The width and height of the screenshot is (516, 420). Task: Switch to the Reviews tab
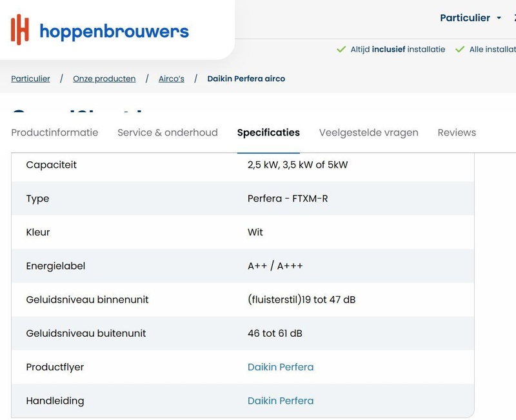[x=457, y=132]
